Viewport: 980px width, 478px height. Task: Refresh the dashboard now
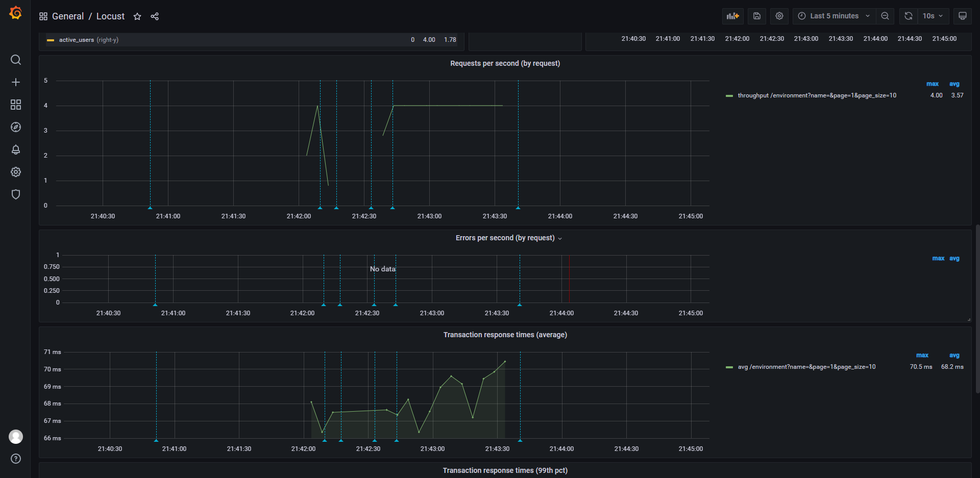click(909, 16)
